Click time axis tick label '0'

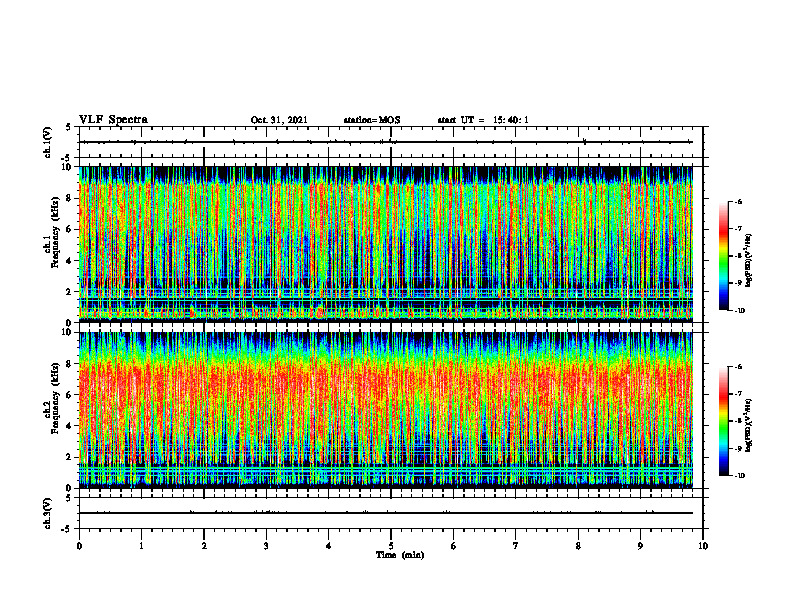(x=79, y=546)
